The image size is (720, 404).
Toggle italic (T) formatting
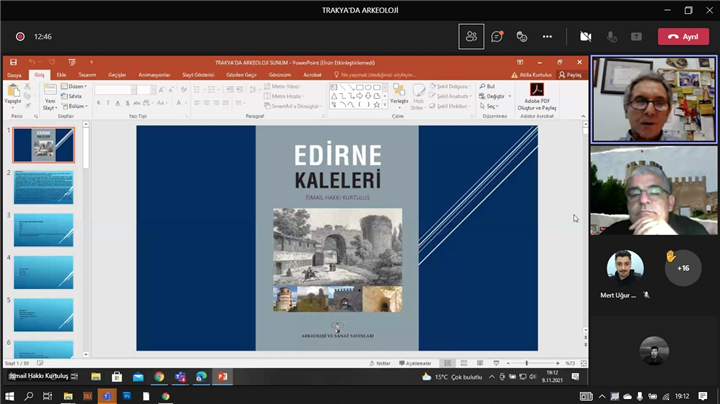point(108,103)
